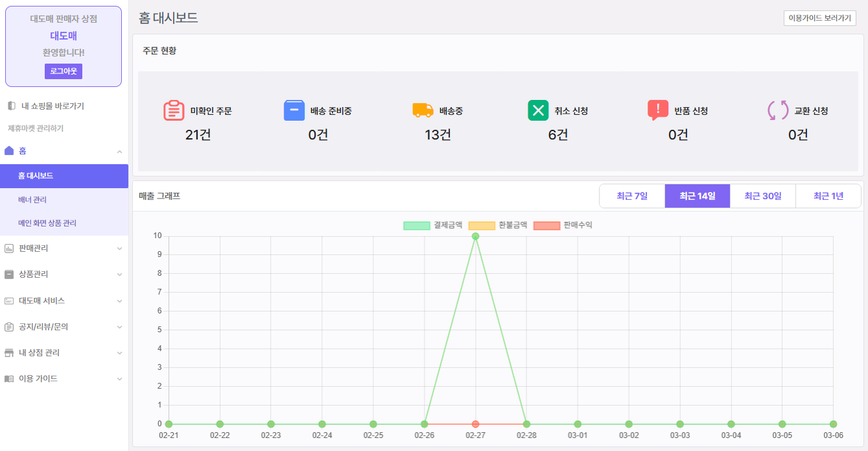The image size is (868, 451).
Task: Open 이용가이드 보러가기
Action: click(x=819, y=18)
